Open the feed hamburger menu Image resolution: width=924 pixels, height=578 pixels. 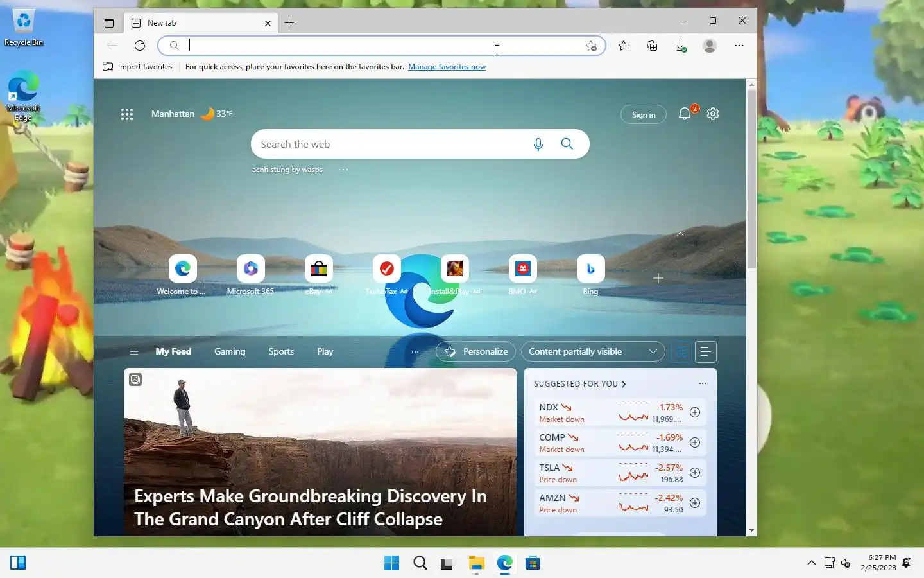[134, 352]
